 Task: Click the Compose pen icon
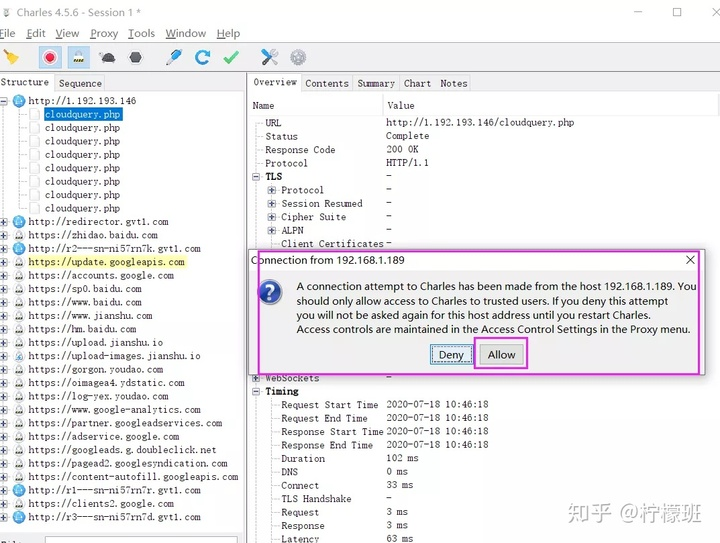(x=174, y=57)
